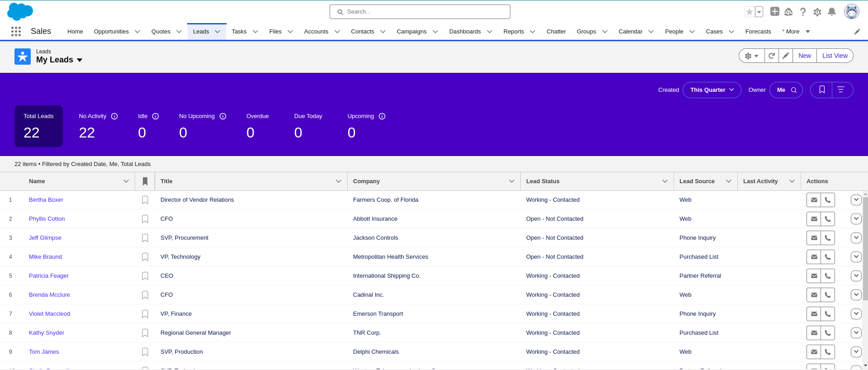
Task: Go to the Home tab
Action: tap(75, 32)
